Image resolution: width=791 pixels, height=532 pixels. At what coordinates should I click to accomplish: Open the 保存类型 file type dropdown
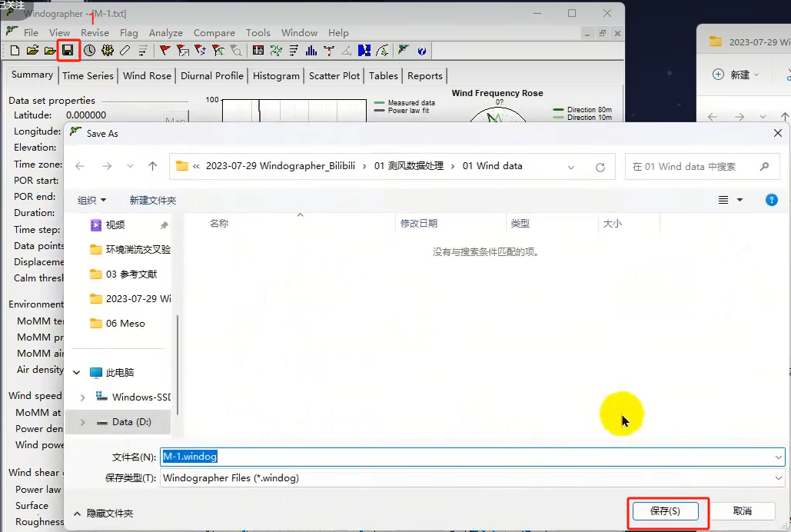[x=779, y=477]
